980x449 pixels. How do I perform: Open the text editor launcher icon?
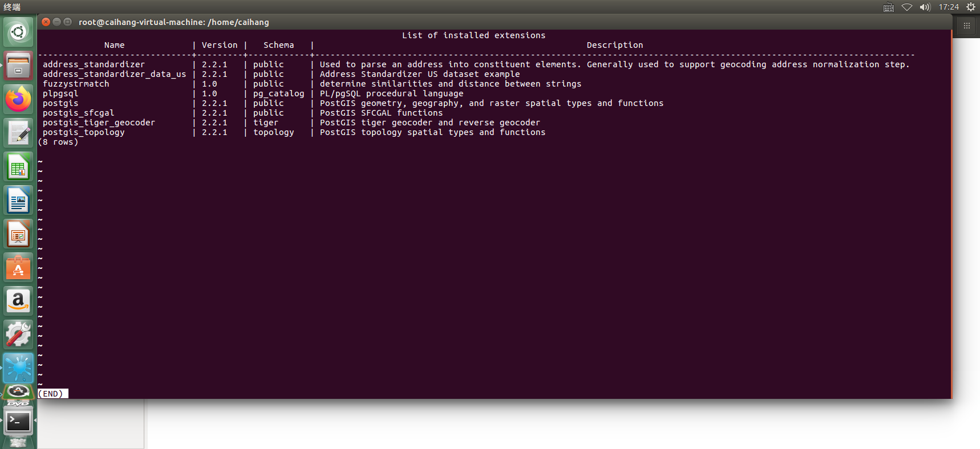[18, 132]
